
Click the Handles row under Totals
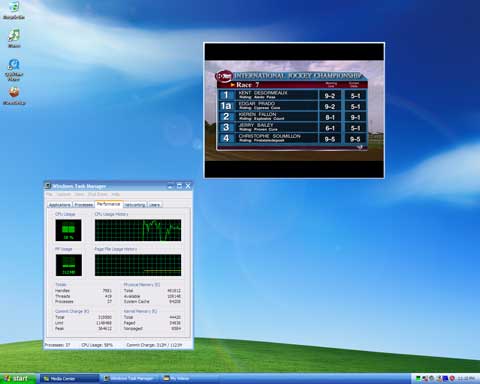point(83,290)
